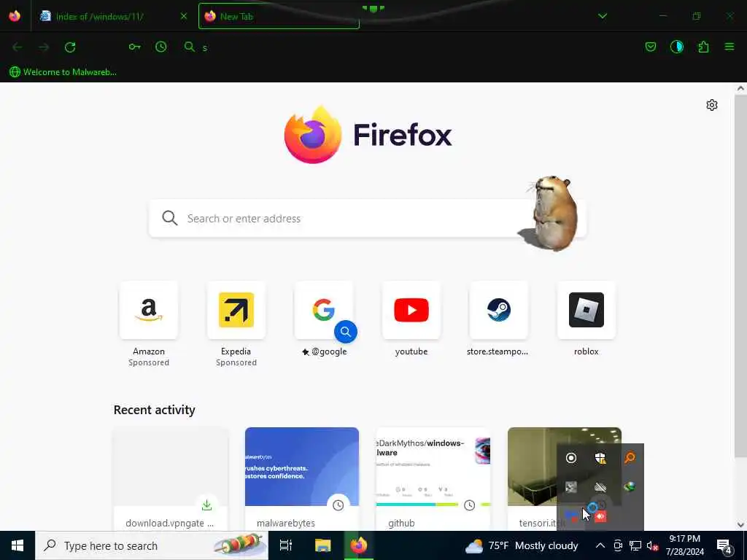Click the muted speaker volume icon
The height and width of the screenshot is (560, 747).
652,545
